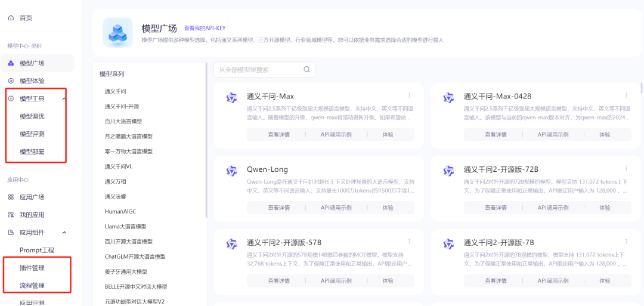Click the 模型工具 cube icon

click(11, 98)
